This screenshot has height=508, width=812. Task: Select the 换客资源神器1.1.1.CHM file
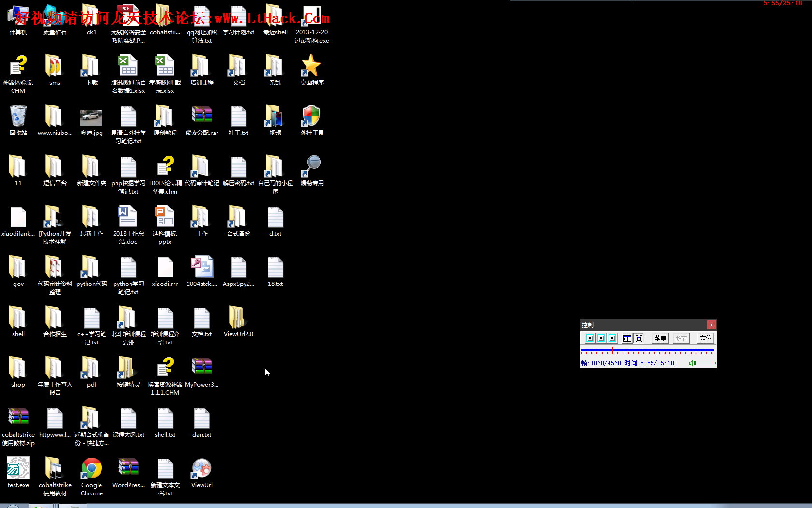pos(165,375)
